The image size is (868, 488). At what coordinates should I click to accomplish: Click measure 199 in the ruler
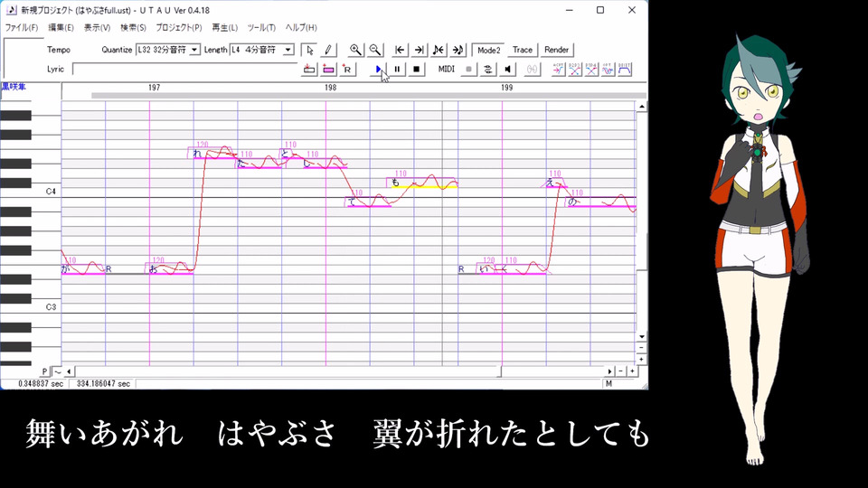pos(506,88)
